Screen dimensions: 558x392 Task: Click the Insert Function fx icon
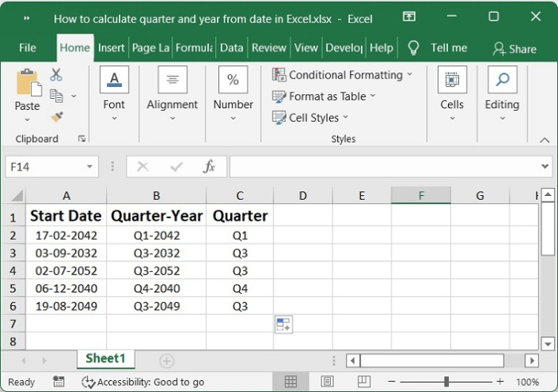(209, 167)
